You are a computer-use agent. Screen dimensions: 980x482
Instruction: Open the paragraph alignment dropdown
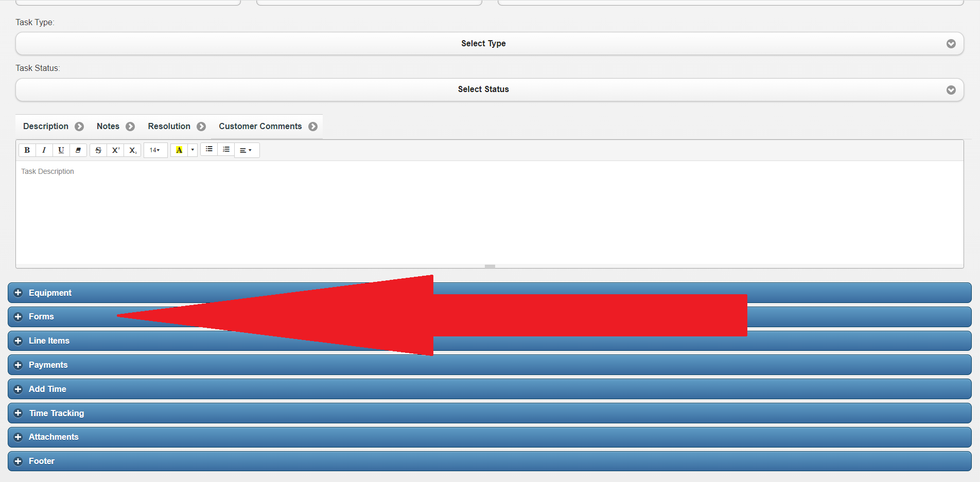point(246,151)
